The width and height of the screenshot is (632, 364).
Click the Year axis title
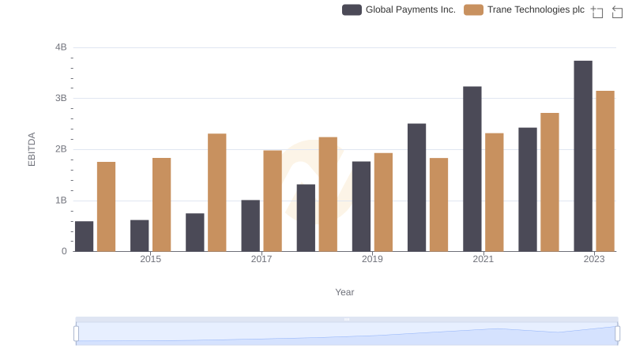point(344,292)
